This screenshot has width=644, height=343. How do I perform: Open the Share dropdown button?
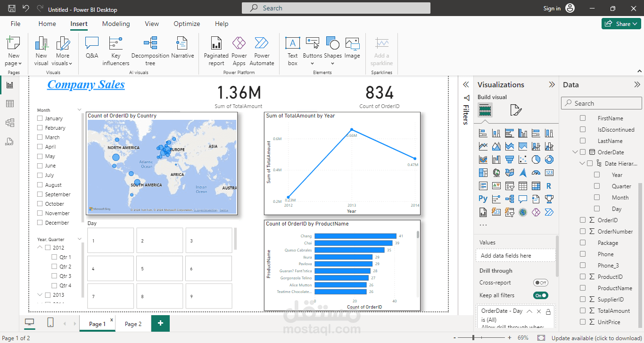(621, 24)
